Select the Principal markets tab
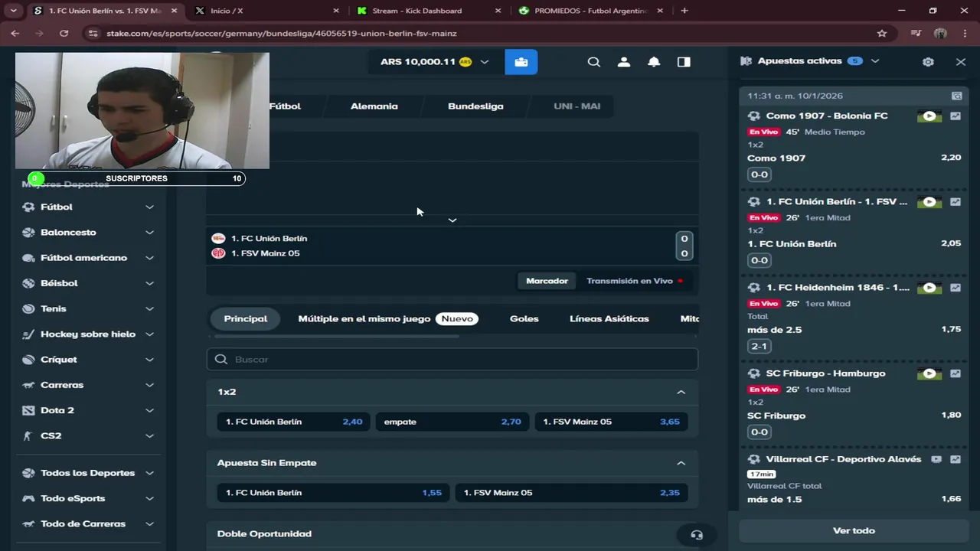The height and width of the screenshot is (551, 980). pos(245,318)
